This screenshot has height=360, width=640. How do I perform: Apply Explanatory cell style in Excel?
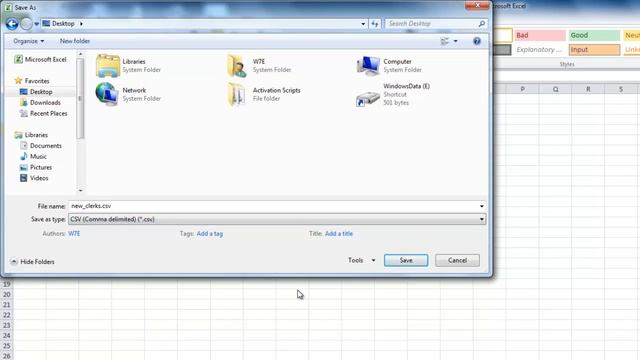(540, 50)
